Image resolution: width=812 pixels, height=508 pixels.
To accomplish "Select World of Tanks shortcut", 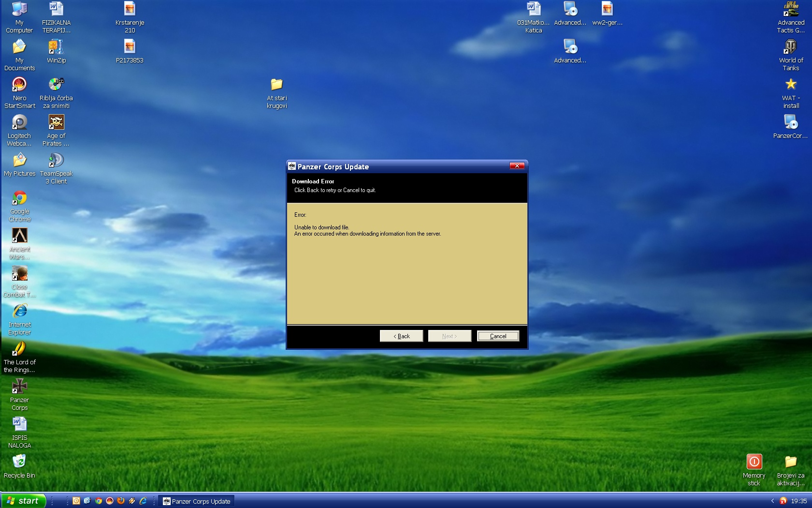I will click(791, 55).
